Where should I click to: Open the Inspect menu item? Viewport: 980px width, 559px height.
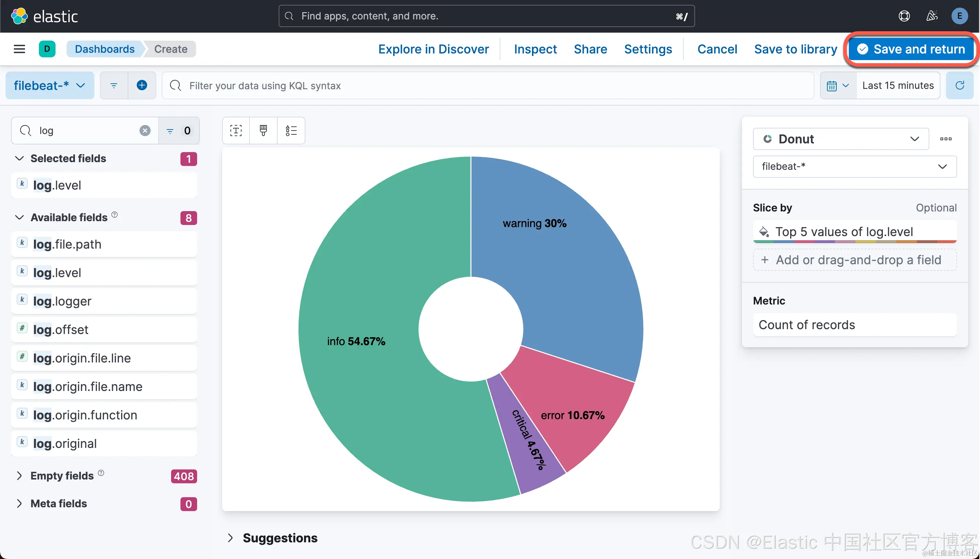click(x=535, y=49)
